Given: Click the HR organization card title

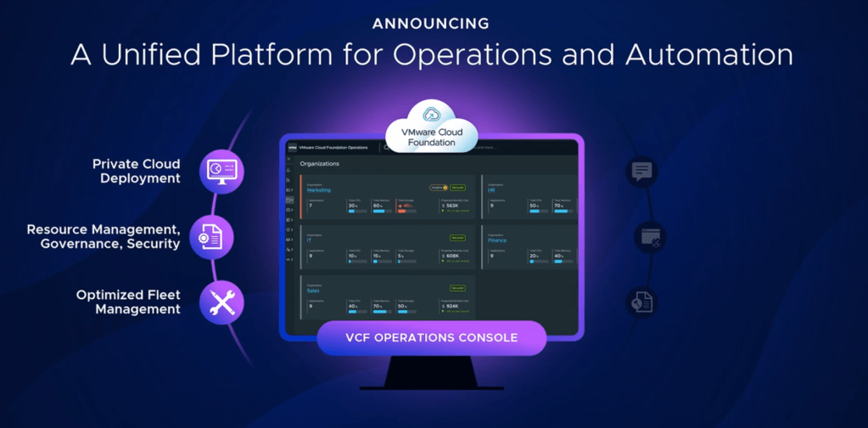Looking at the screenshot, I should point(491,190).
